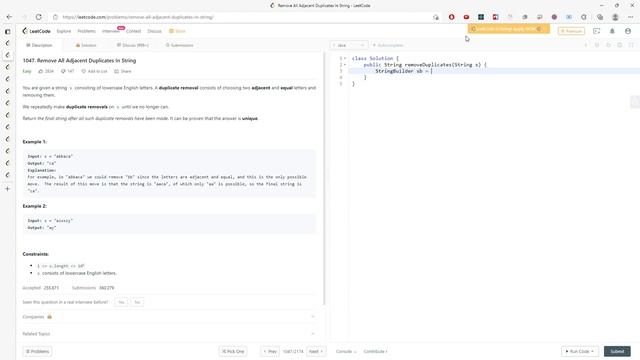The height and width of the screenshot is (360, 640).
Task: Go to the Next problem
Action: (316, 351)
